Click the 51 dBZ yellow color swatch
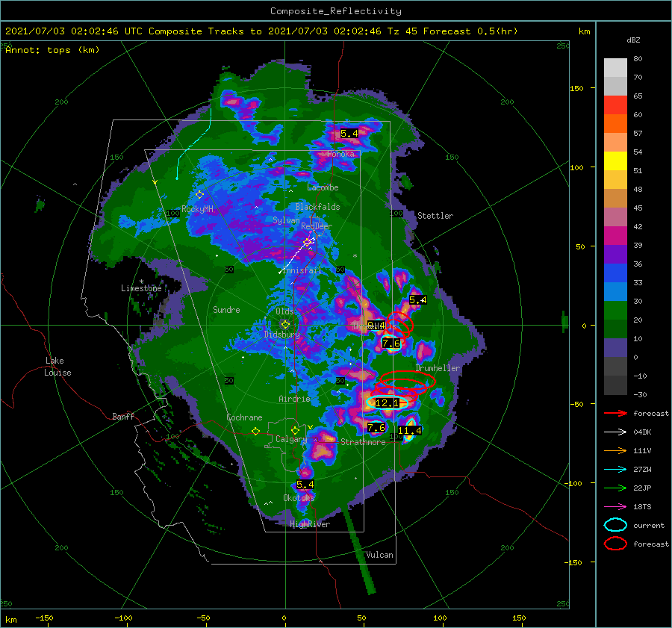 [x=615, y=161]
